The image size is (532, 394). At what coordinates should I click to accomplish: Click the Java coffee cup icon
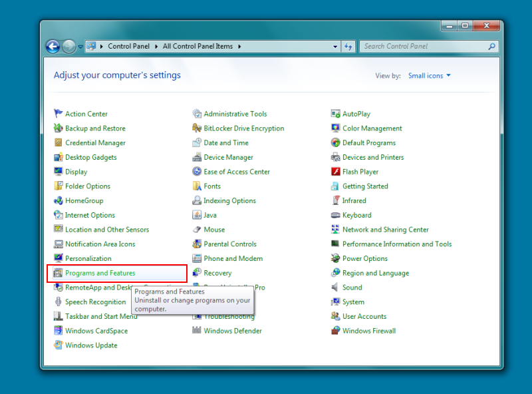click(x=197, y=215)
